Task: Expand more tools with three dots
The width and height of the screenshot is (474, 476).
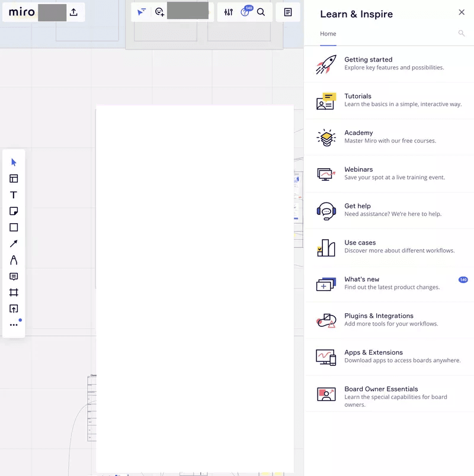Action: (14, 325)
